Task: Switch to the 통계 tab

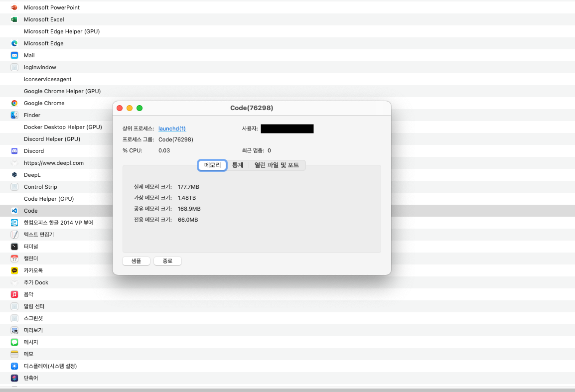Action: click(238, 165)
